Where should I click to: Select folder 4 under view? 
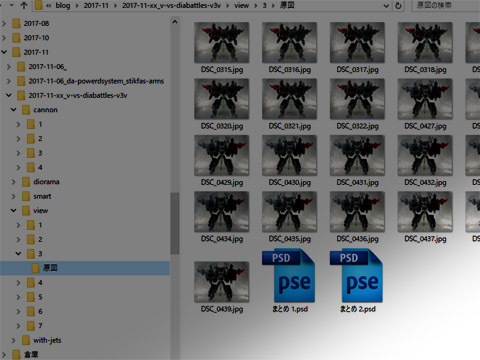(40, 283)
